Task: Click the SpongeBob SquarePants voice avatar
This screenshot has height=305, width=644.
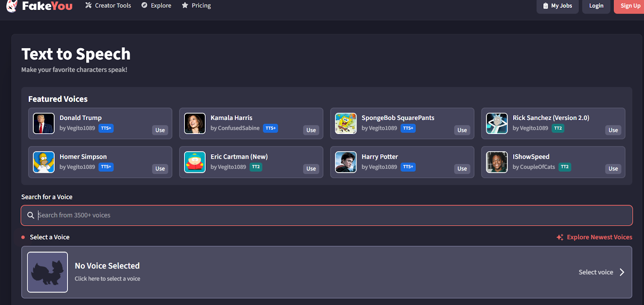Action: click(346, 123)
